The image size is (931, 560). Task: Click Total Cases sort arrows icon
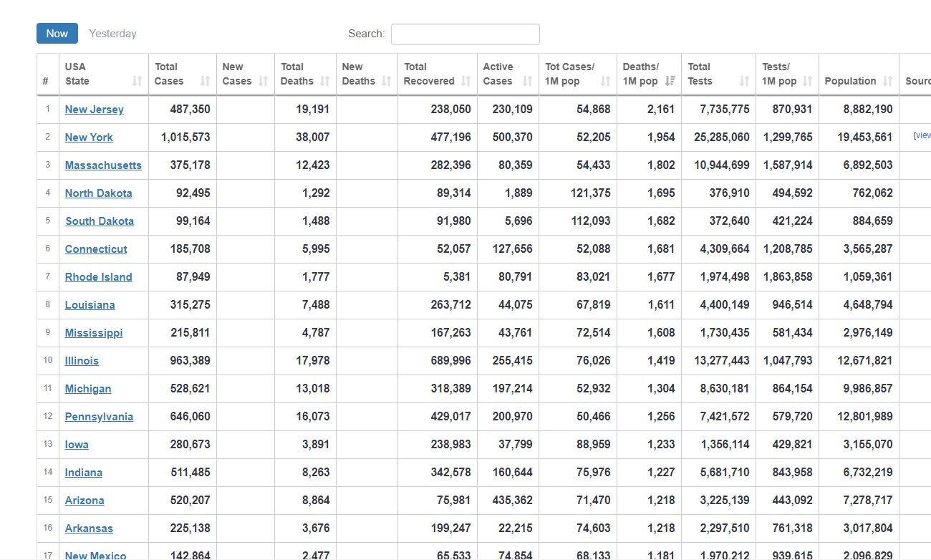[x=205, y=82]
